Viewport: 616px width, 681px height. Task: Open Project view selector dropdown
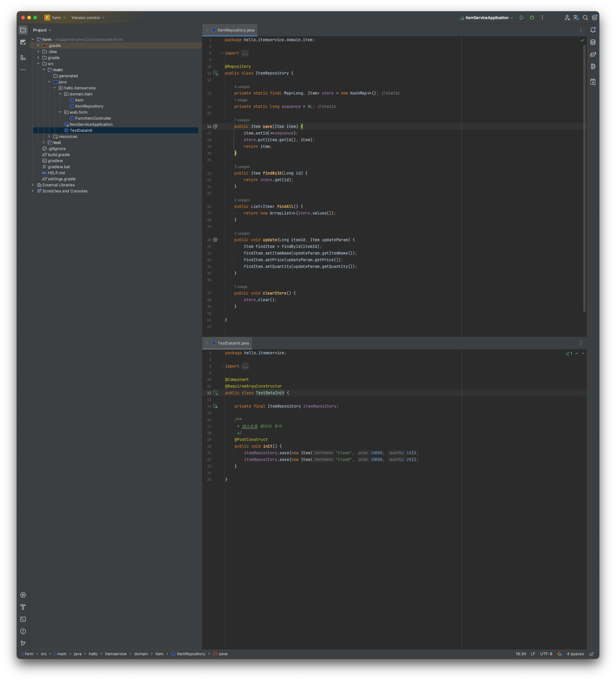pos(42,30)
